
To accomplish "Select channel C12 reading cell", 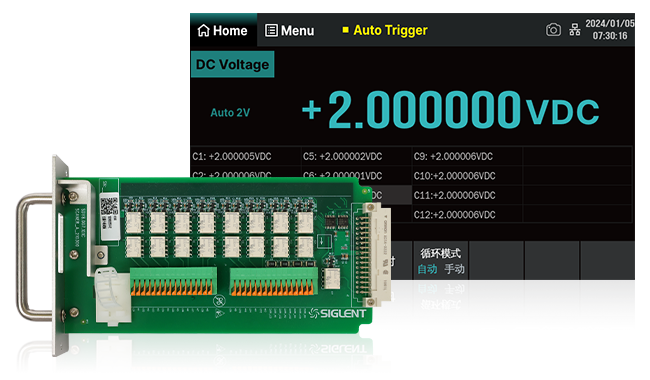I will 467,215.
